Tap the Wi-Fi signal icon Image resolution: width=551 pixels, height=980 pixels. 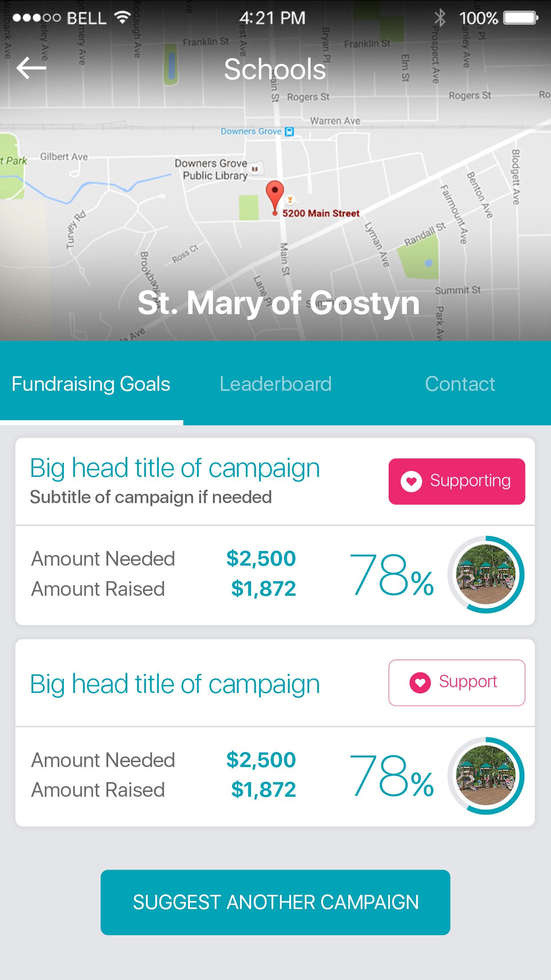pyautogui.click(x=122, y=18)
